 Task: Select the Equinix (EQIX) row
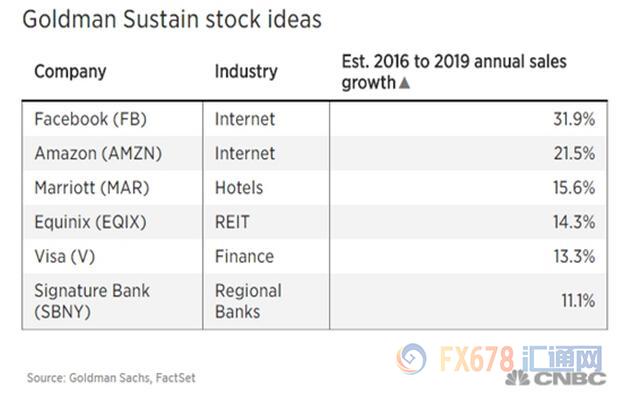[x=314, y=222]
